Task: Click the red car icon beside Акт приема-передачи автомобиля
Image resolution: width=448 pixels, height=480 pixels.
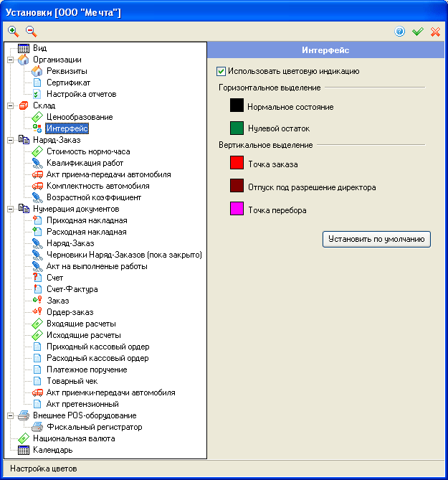Action: click(37, 175)
